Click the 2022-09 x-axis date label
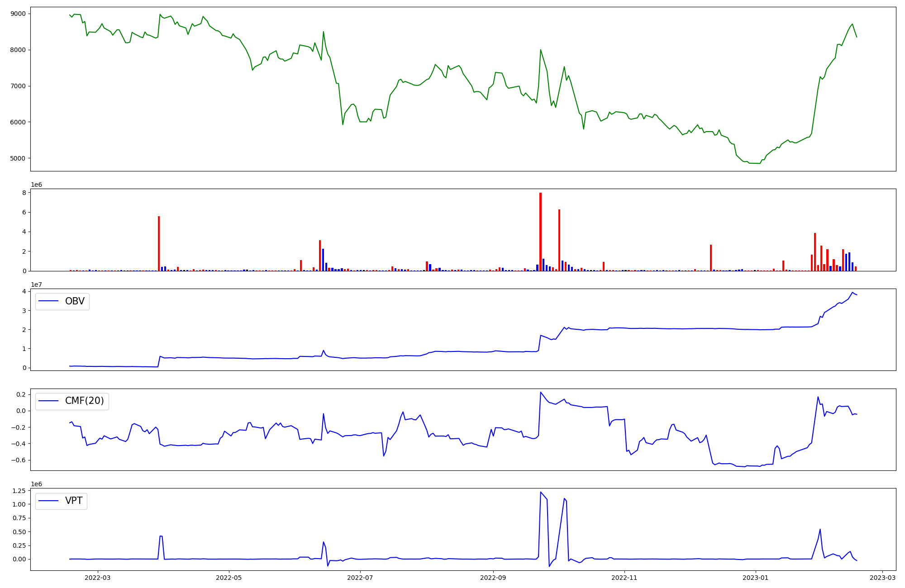 pyautogui.click(x=493, y=577)
